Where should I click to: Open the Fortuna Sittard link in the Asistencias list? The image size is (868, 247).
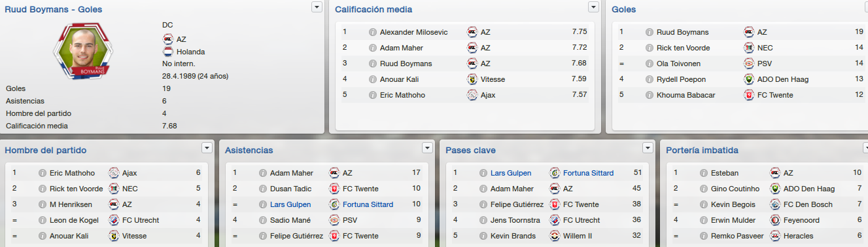click(x=368, y=204)
